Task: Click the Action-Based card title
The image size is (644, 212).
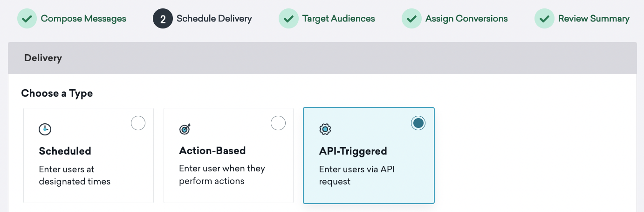Action: pos(212,151)
